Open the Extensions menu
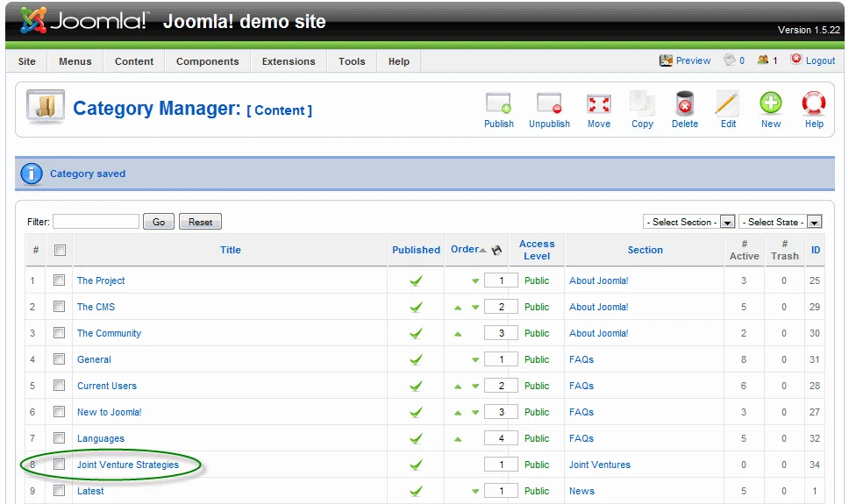The height and width of the screenshot is (504, 849). coord(289,61)
